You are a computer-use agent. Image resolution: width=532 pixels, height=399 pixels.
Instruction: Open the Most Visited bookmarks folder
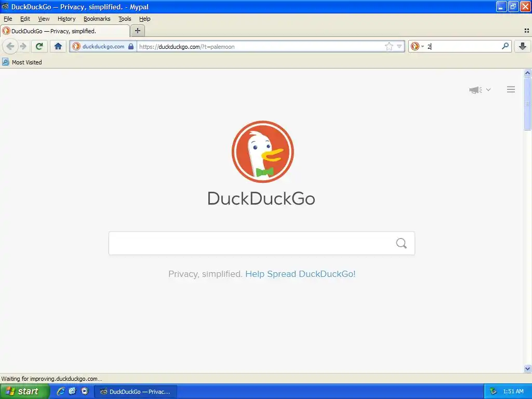[x=22, y=62]
